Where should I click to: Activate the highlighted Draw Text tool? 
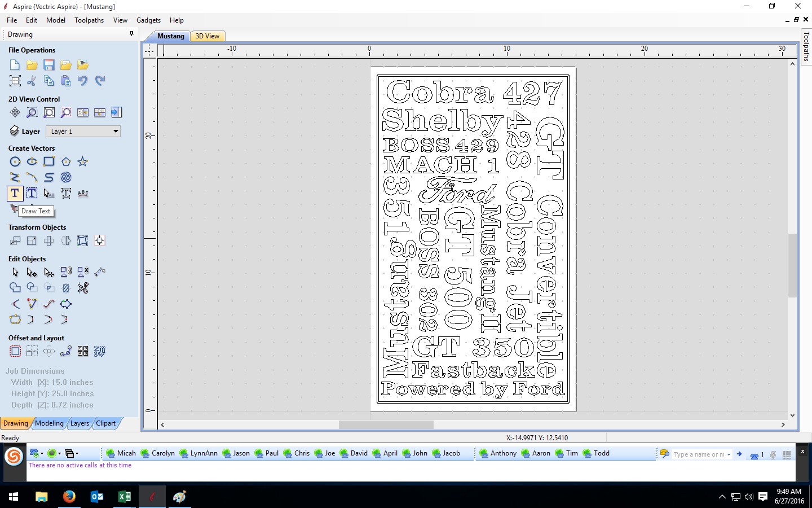(x=15, y=194)
